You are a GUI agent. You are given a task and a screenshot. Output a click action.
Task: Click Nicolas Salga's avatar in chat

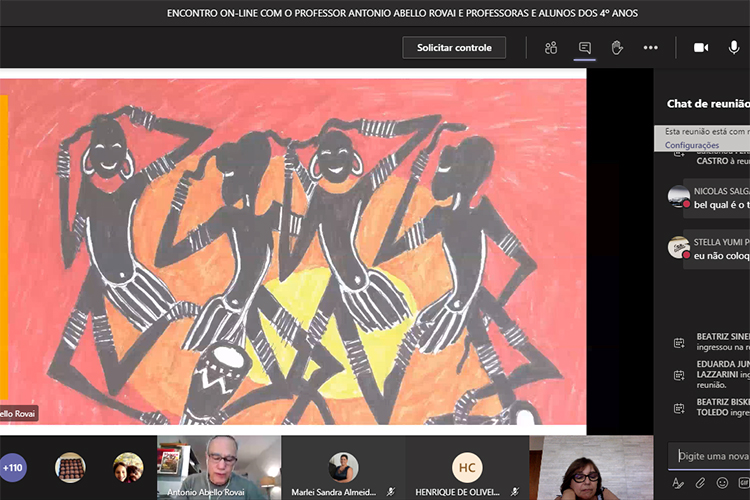pos(679,196)
